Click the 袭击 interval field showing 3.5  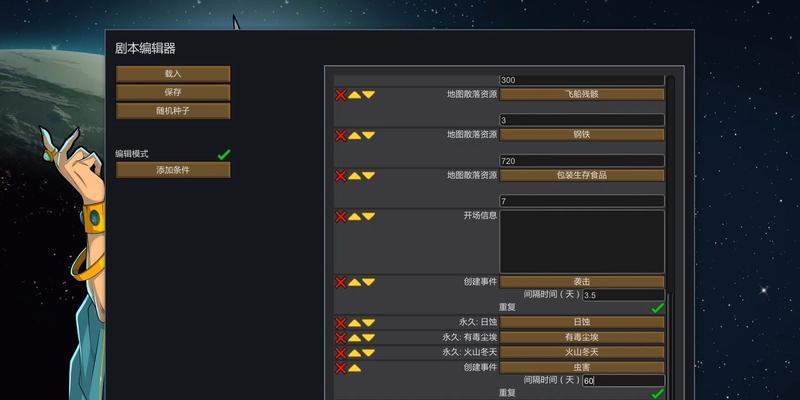pyautogui.click(x=623, y=295)
